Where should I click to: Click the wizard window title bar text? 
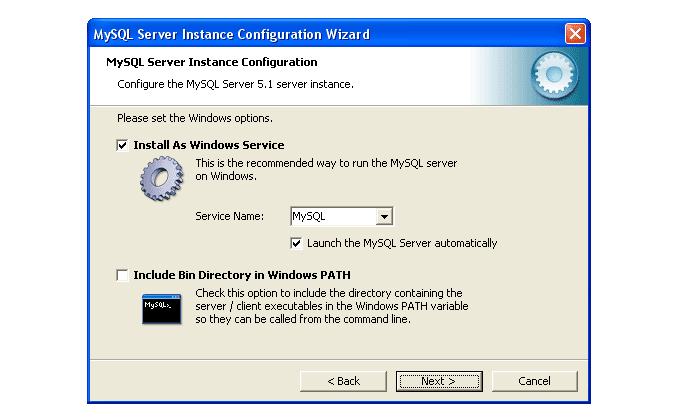pyautogui.click(x=231, y=34)
